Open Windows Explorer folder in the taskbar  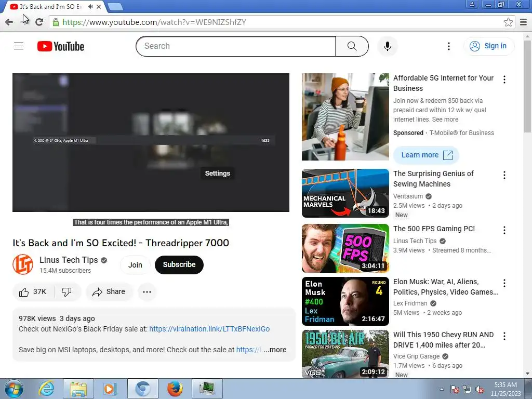[78, 389]
